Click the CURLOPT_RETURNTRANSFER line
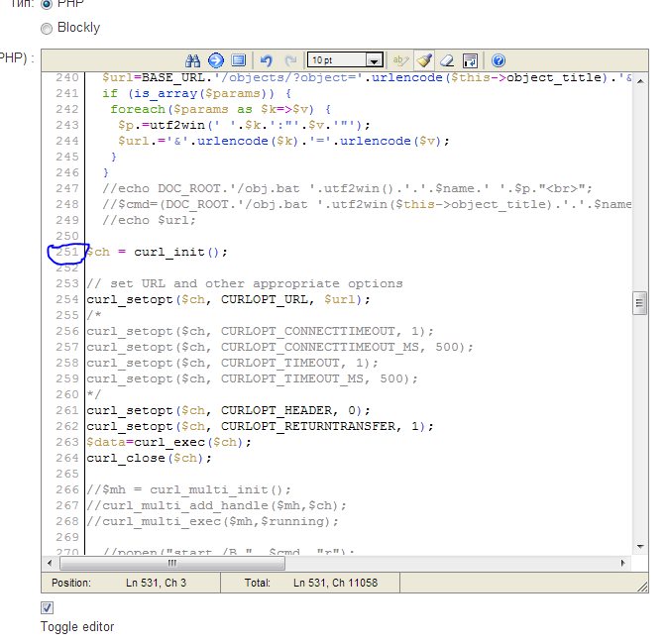This screenshot has width=667, height=644. click(x=260, y=426)
